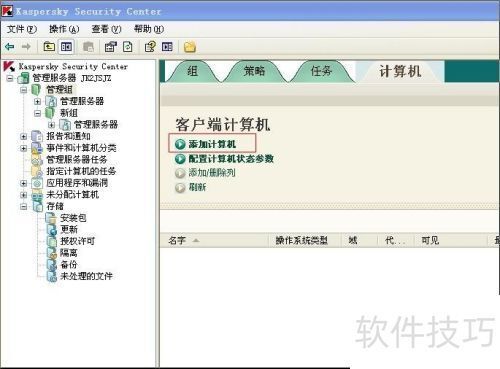Click the greyed-out copy toolbar icon
Viewport: 500px width, 369px height.
[88, 47]
